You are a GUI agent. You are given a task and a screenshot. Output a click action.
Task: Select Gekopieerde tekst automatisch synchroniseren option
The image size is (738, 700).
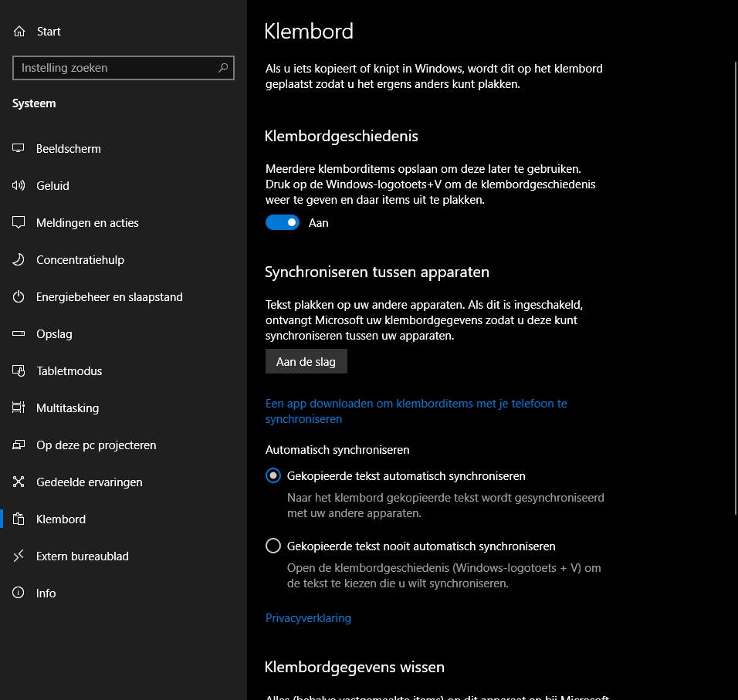273,476
